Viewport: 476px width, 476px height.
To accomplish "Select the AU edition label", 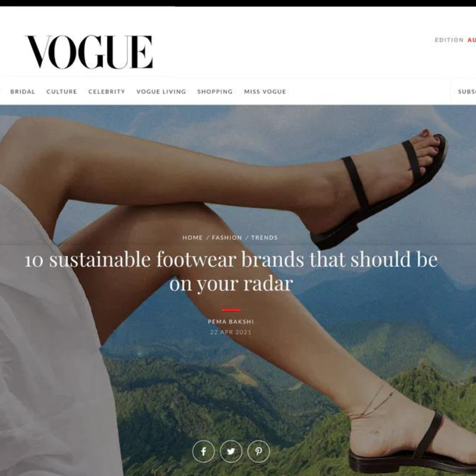I will click(471, 40).
